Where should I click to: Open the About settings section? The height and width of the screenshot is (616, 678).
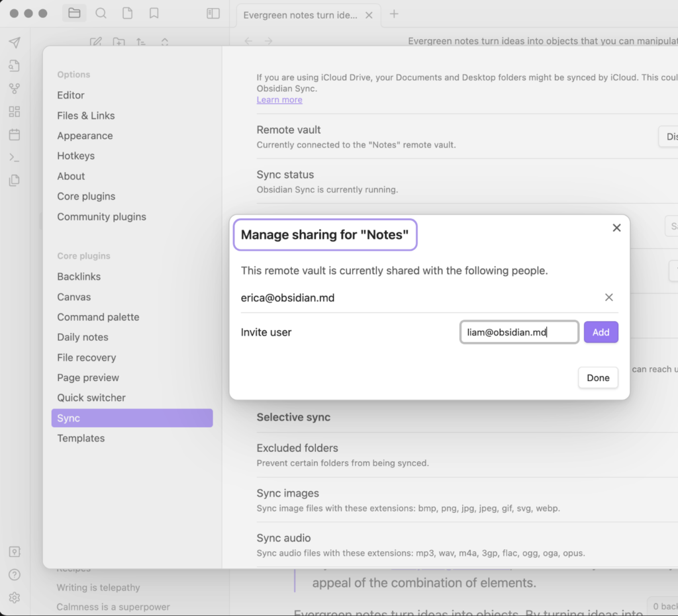click(x=71, y=176)
